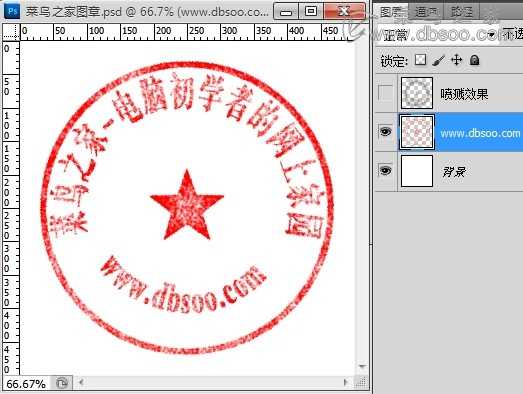523x394 pixels.
Task: Select the 背景 layer name
Action: [454, 172]
